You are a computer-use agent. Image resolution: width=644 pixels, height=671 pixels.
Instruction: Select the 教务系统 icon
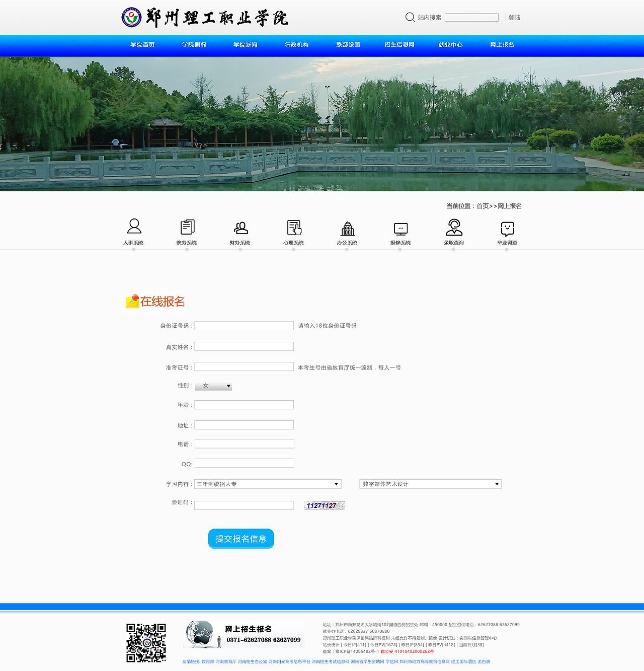point(188,228)
